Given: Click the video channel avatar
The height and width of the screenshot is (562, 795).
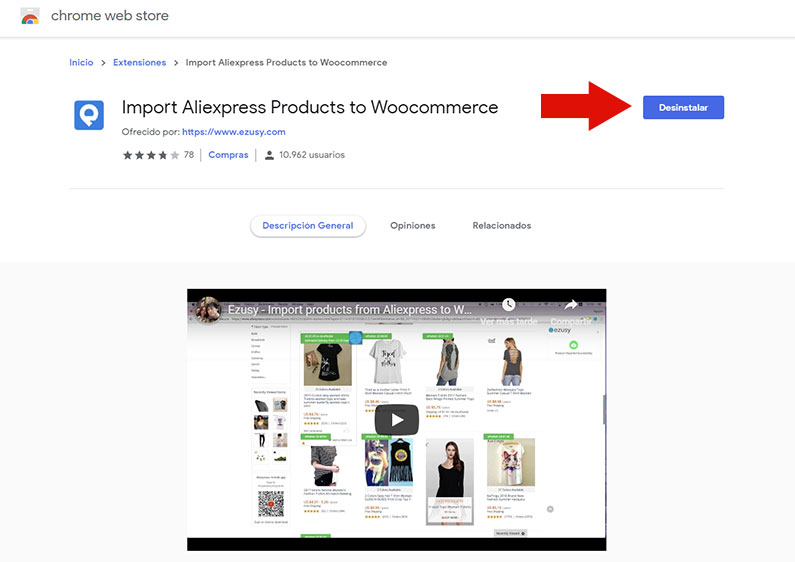Looking at the screenshot, I should 208,309.
